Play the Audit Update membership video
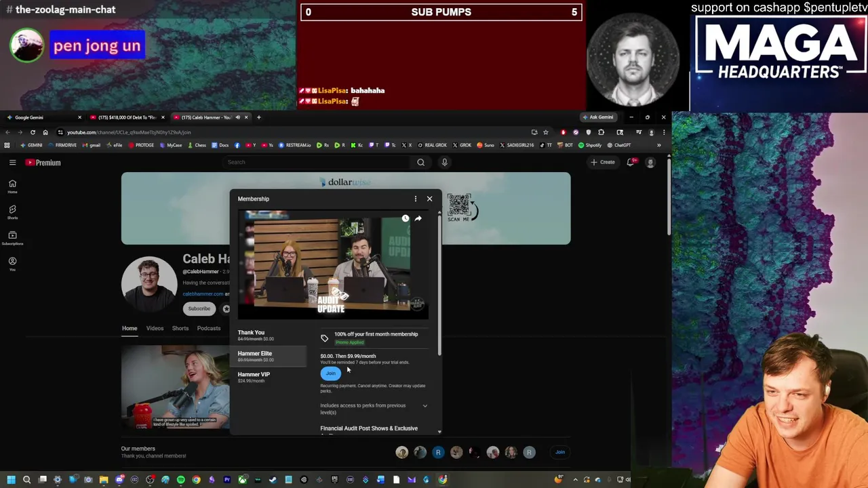The width and height of the screenshot is (868, 488). pos(333,264)
